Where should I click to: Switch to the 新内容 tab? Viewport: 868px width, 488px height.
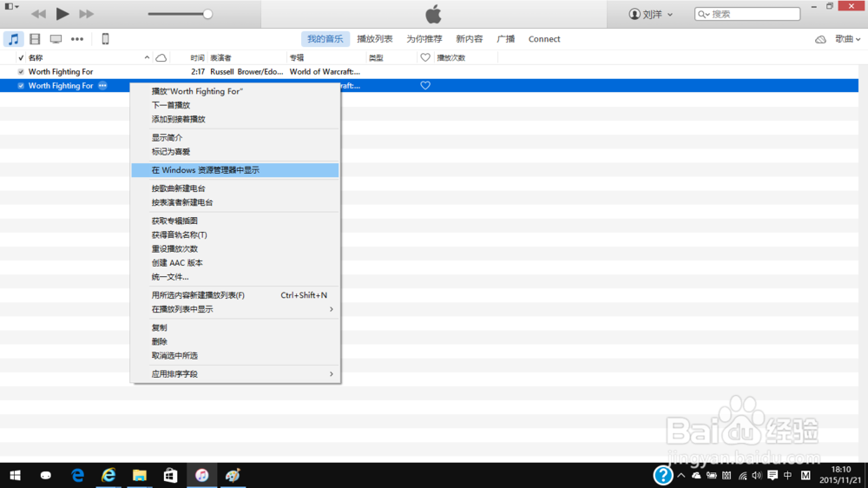point(469,39)
